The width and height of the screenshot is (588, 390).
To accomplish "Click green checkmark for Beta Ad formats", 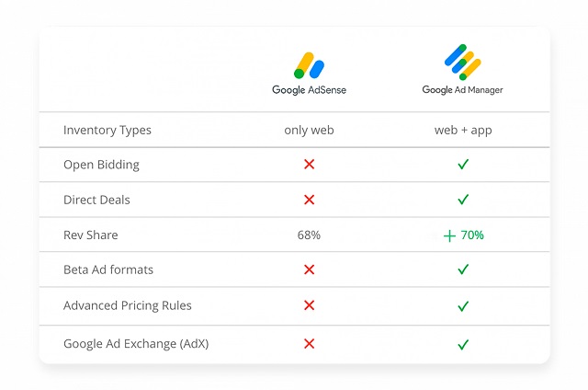I will (463, 270).
